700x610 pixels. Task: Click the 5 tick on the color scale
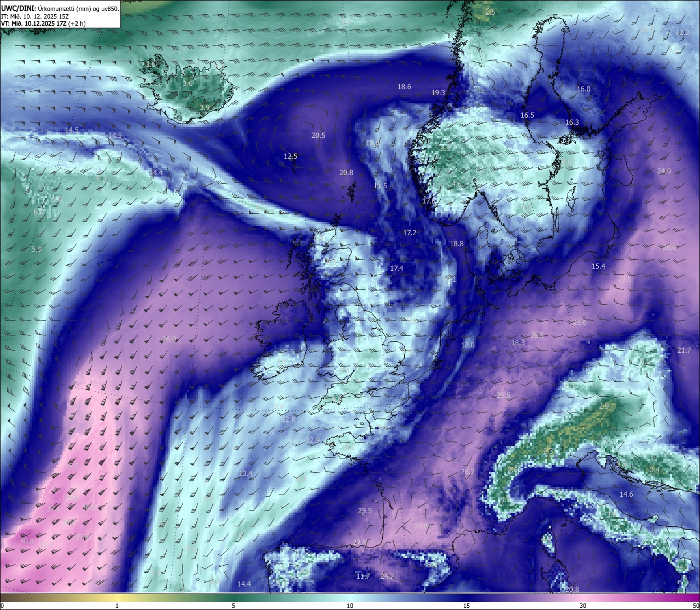[x=234, y=606]
